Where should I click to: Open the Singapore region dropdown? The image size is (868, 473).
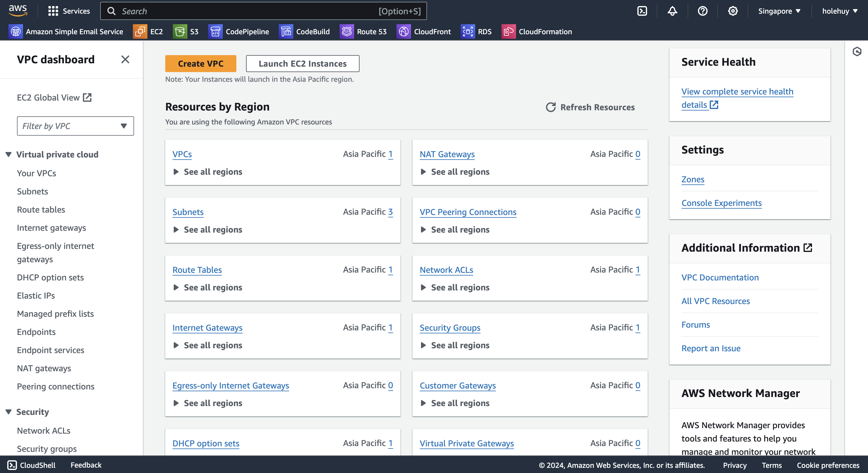779,11
